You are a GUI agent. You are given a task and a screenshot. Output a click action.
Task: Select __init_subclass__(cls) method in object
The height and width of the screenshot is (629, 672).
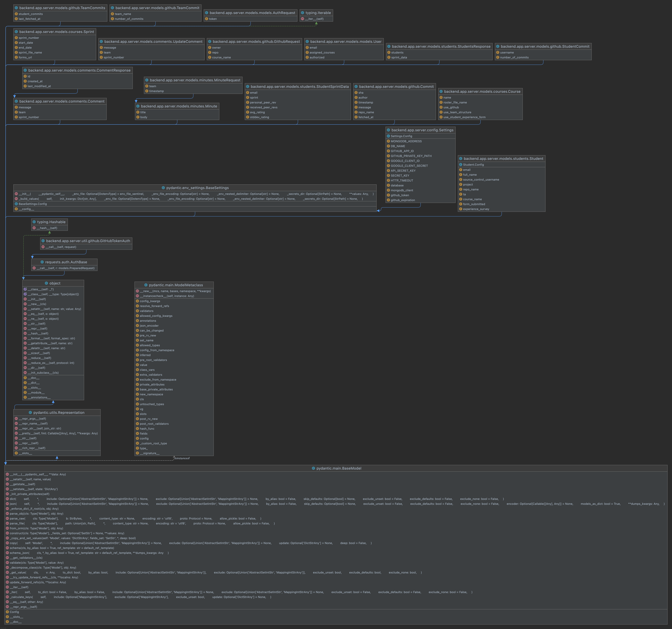point(43,373)
